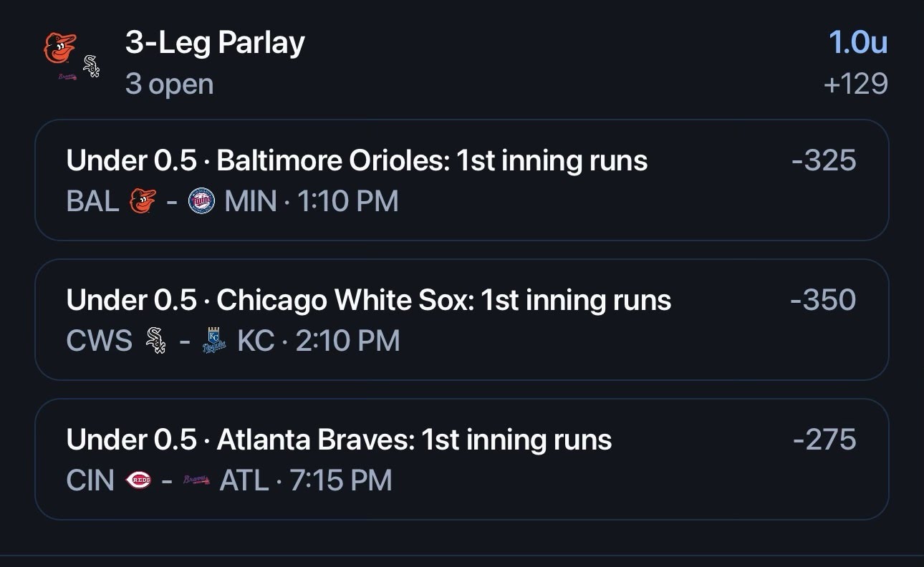
Task: Tap the White Sox logo in parlay header
Action: click(91, 66)
